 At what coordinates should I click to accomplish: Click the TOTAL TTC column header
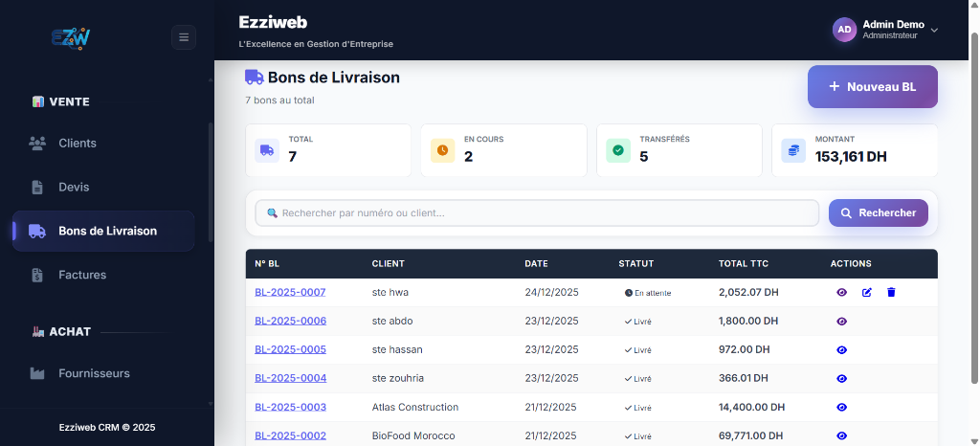744,263
